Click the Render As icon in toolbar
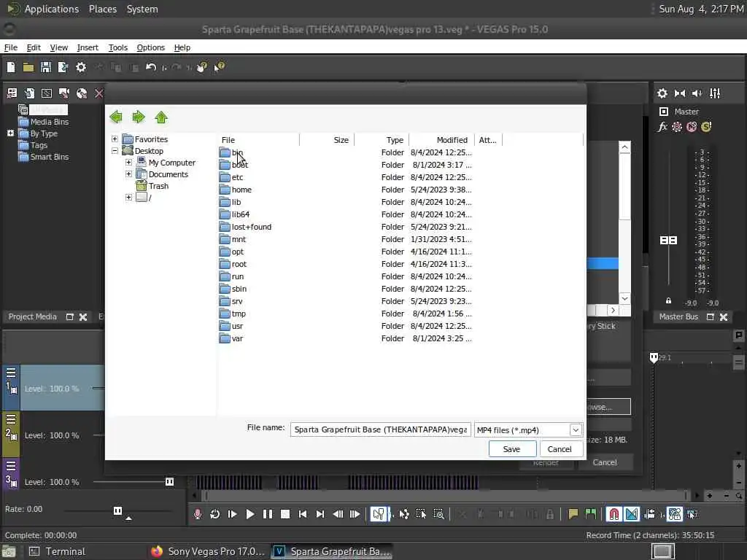Screen dimensions: 747x560 pos(63,67)
